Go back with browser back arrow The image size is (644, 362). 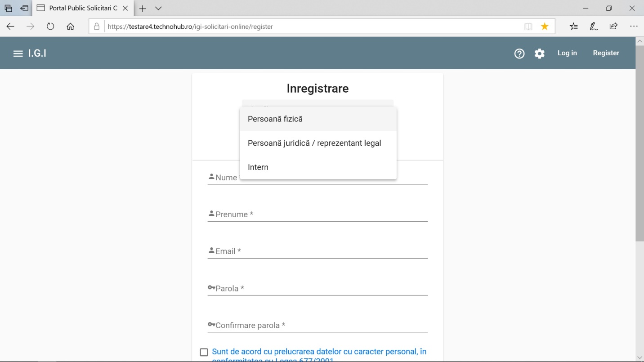(10, 27)
